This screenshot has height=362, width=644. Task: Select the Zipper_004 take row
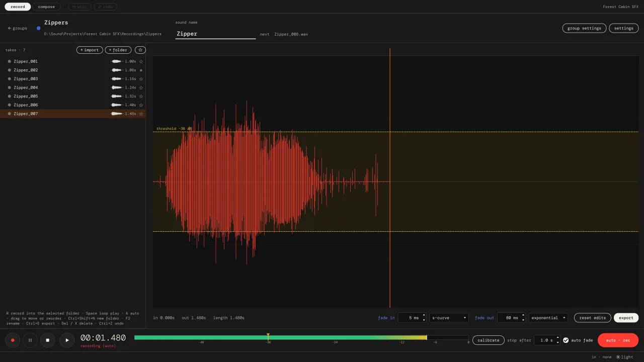[73, 87]
